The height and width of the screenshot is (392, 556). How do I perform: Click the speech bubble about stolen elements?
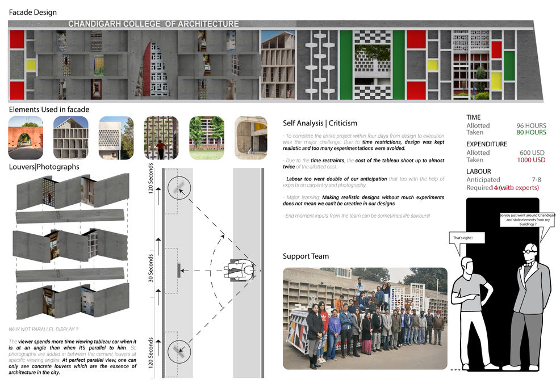coord(527,220)
